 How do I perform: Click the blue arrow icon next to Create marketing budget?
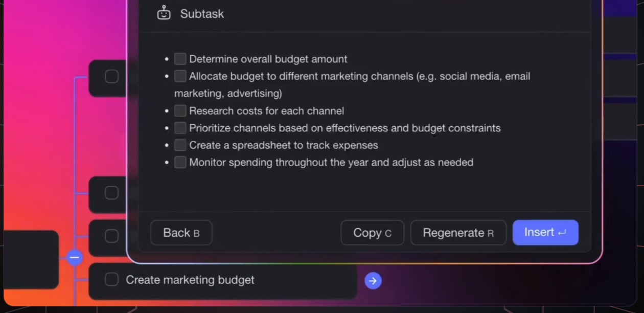coord(373,280)
